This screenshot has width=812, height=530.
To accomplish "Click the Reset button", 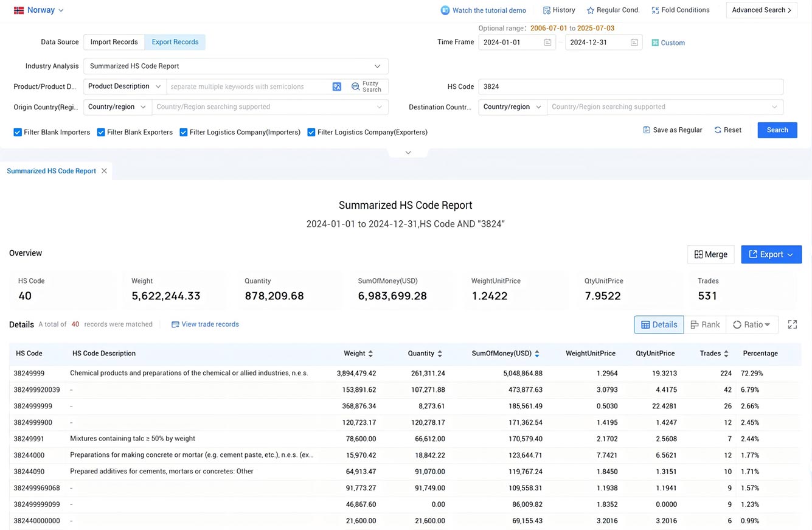I will [727, 130].
